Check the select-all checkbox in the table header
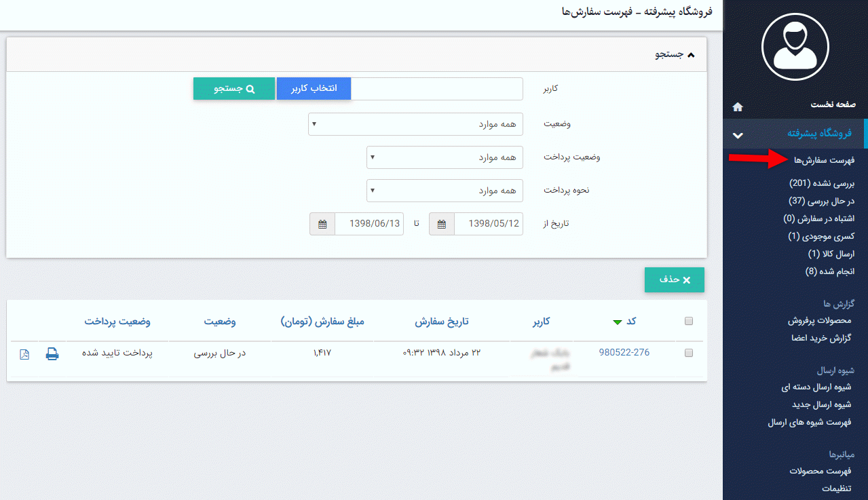The image size is (868, 500). click(689, 322)
